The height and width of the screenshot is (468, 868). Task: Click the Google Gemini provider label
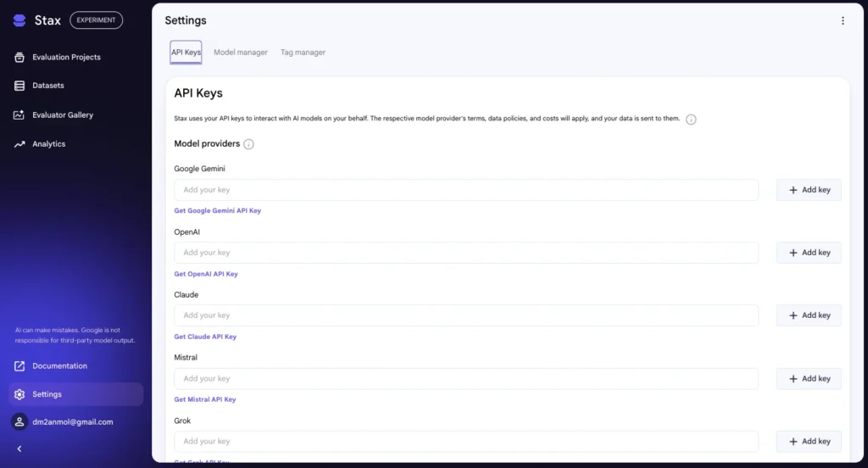pyautogui.click(x=199, y=169)
